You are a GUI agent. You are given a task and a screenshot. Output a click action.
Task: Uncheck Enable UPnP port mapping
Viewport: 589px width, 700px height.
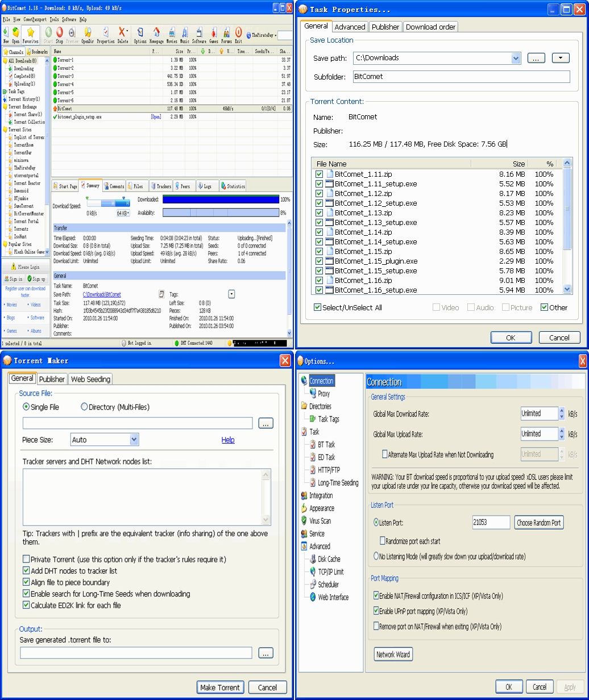pyautogui.click(x=376, y=611)
